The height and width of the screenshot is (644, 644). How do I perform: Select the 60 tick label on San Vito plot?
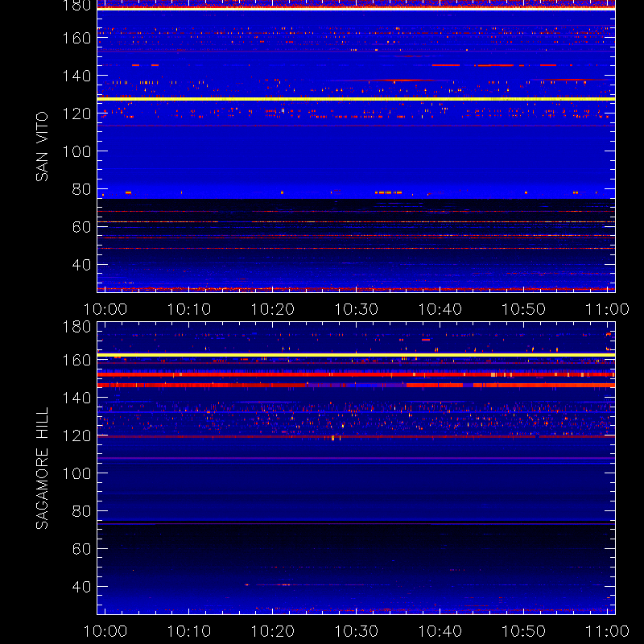click(81, 227)
